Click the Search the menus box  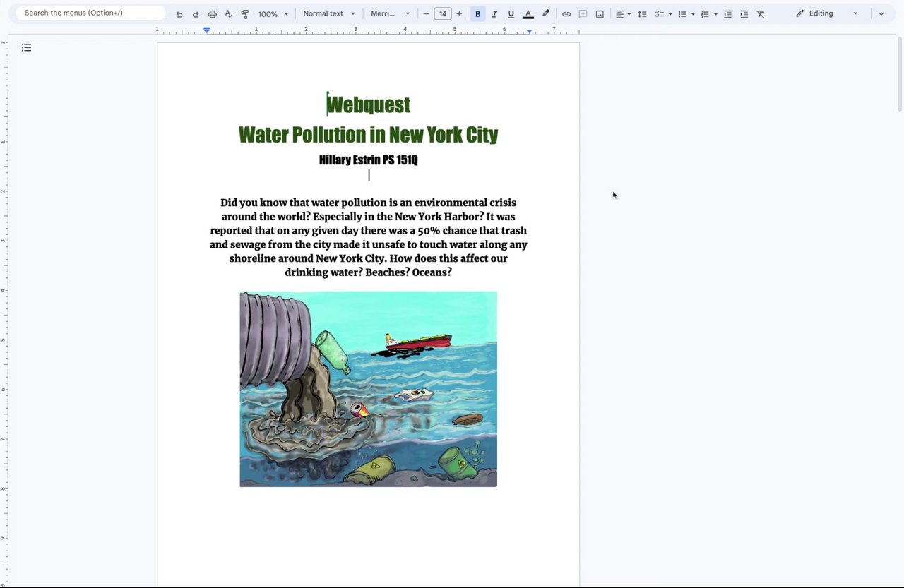tap(90, 13)
